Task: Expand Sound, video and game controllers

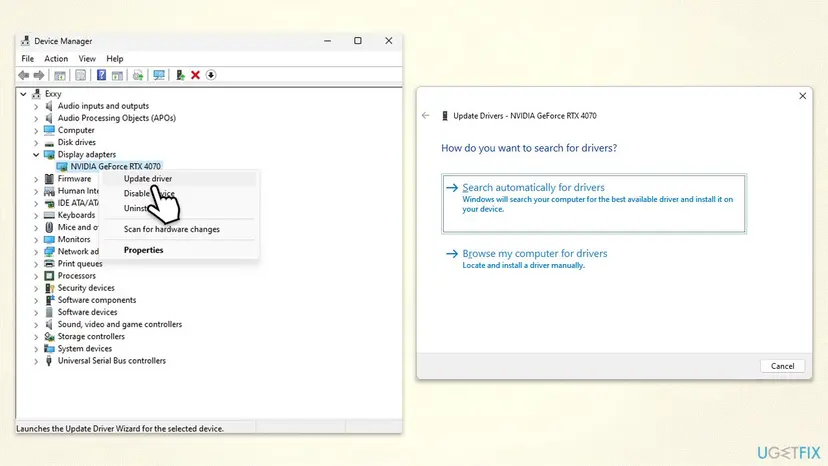Action: 36,324
